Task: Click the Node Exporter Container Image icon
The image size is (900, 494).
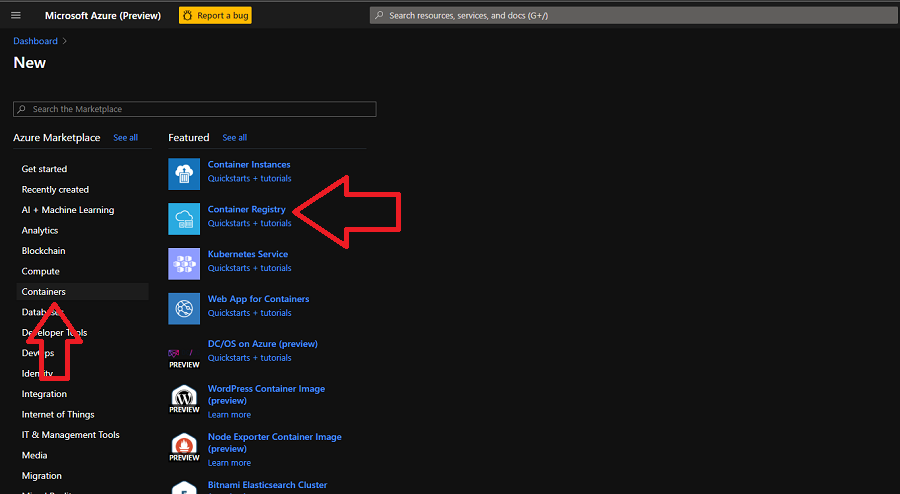Action: tap(184, 447)
